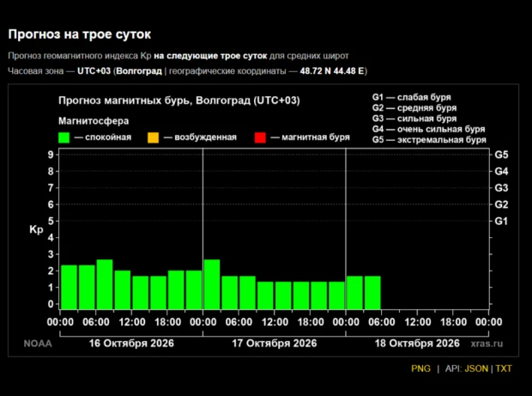The width and height of the screenshot is (532, 396).
Task: Click the Kp axis value '5'
Action: 51,221
